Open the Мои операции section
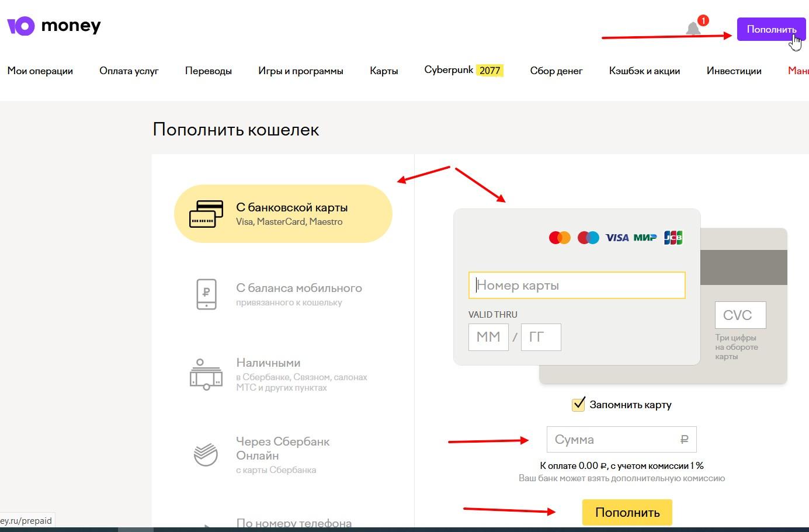This screenshot has height=532, width=809. point(40,71)
